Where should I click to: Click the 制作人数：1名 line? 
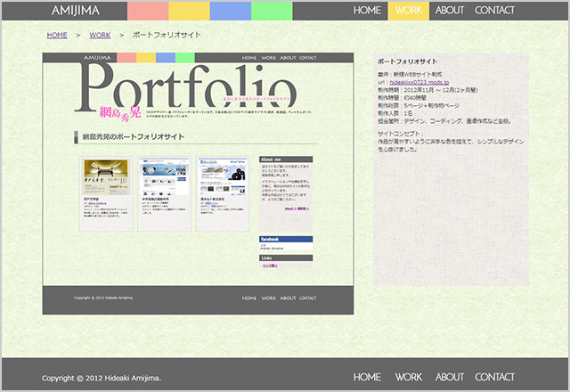pyautogui.click(x=395, y=113)
